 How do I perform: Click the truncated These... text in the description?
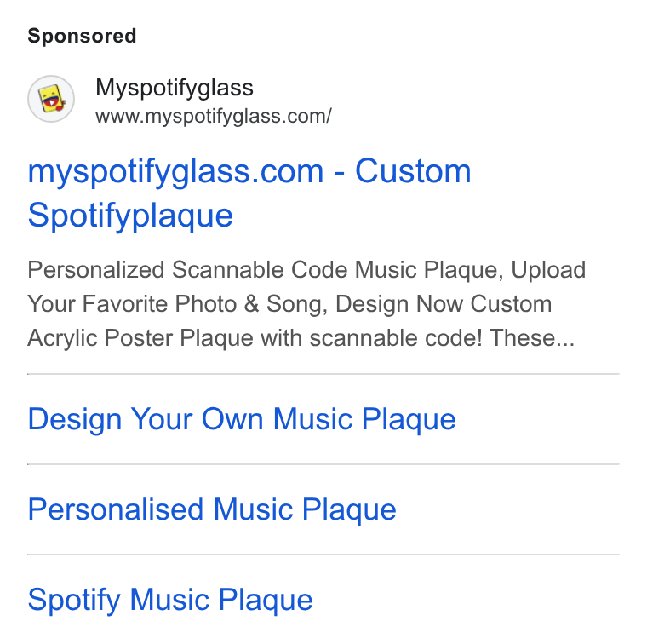pyautogui.click(x=532, y=338)
